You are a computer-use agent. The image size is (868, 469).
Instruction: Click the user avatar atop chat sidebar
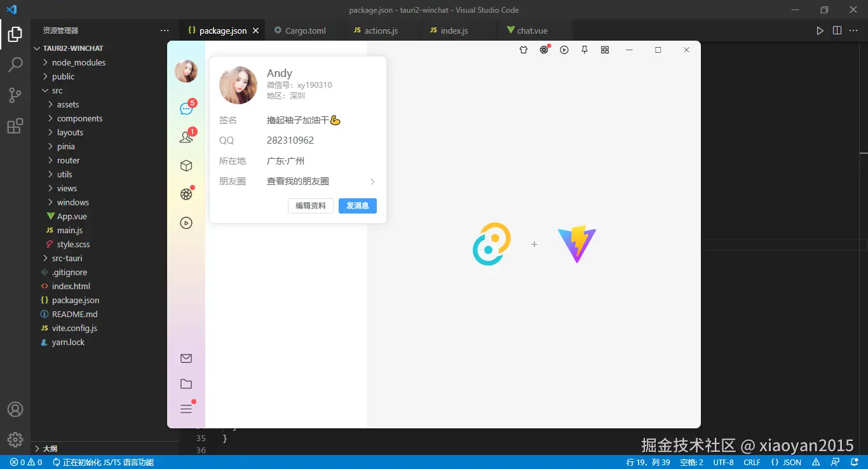[186, 71]
